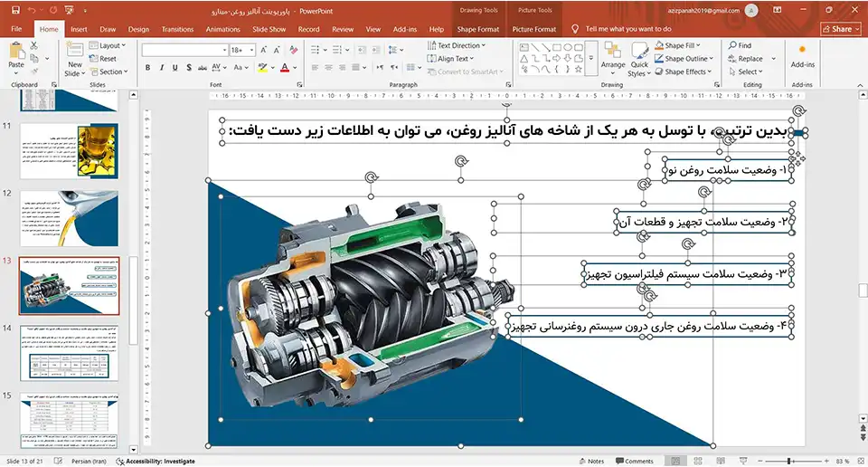Viewport: 868px width, 467px height.
Task: Select the 5-point Star shape
Action: [579, 70]
